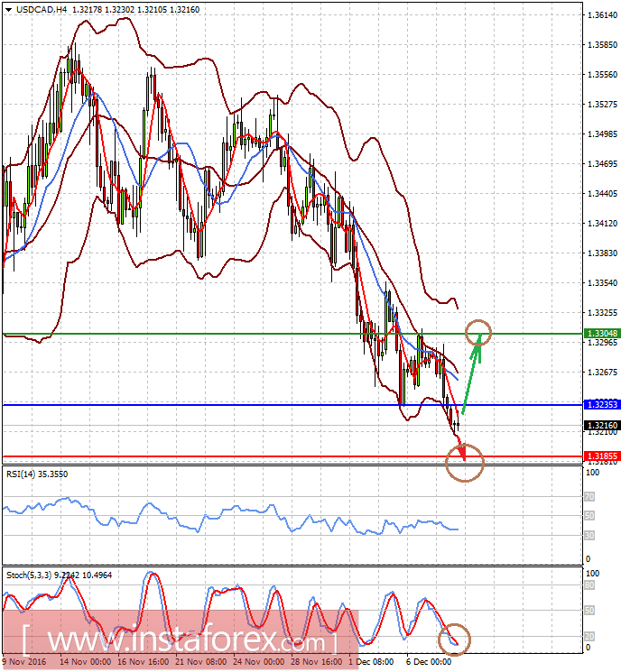621x672 pixels.
Task: Click the green 1.33048 price level label
Action: pyautogui.click(x=602, y=334)
